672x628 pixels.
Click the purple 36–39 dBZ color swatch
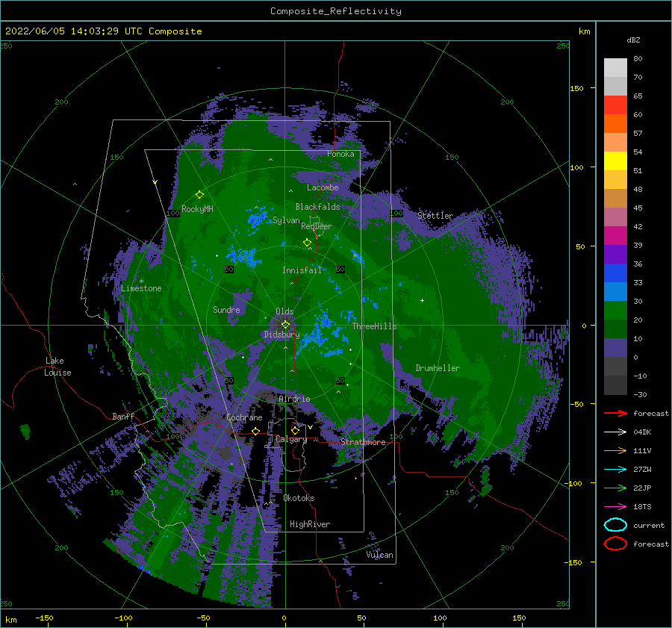tap(615, 254)
